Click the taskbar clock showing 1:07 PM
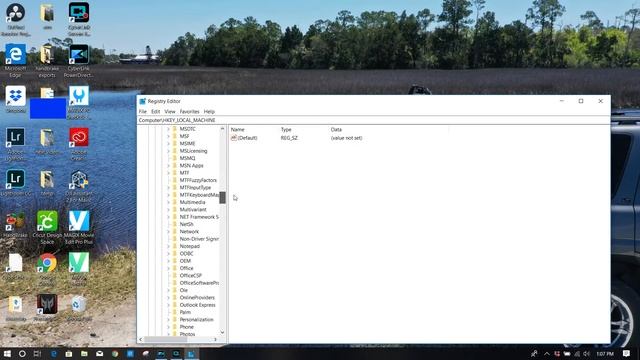Viewport: 640px width, 360px height. 605,353
